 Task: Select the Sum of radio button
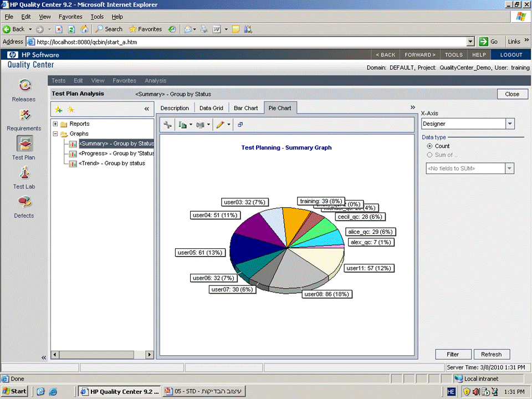click(429, 155)
